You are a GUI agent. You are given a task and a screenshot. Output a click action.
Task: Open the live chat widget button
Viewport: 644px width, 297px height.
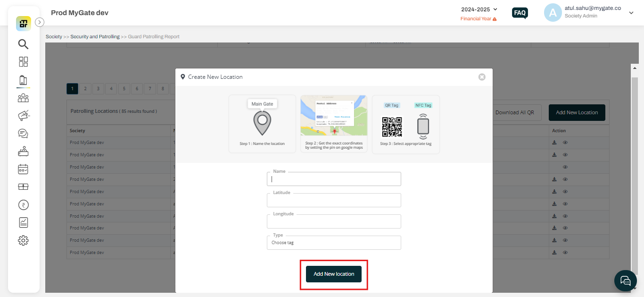click(x=626, y=281)
